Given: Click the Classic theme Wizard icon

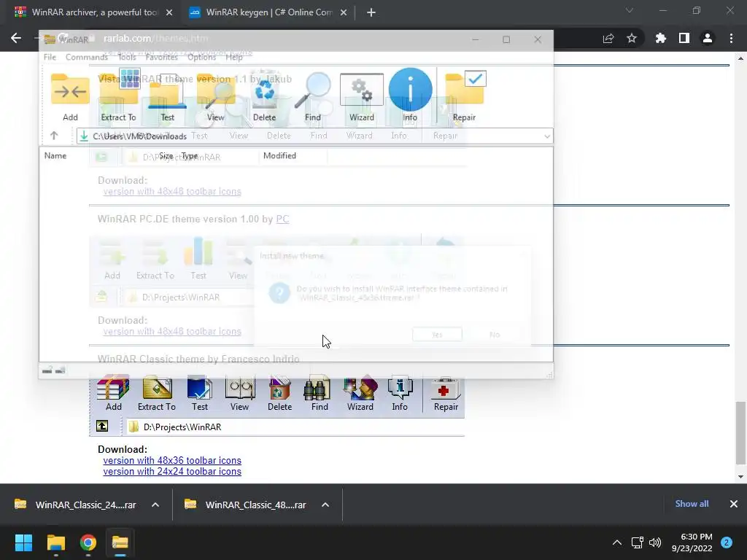Looking at the screenshot, I should click(360, 394).
